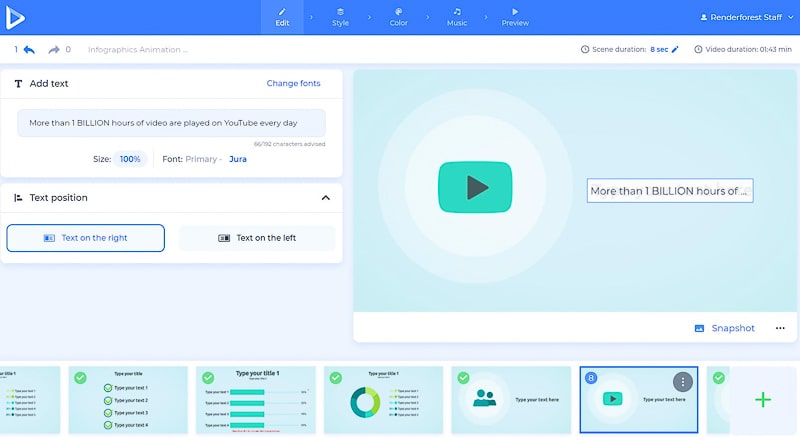800x437 pixels.
Task: Click the checkmark on checklist scene
Action: click(x=80, y=378)
